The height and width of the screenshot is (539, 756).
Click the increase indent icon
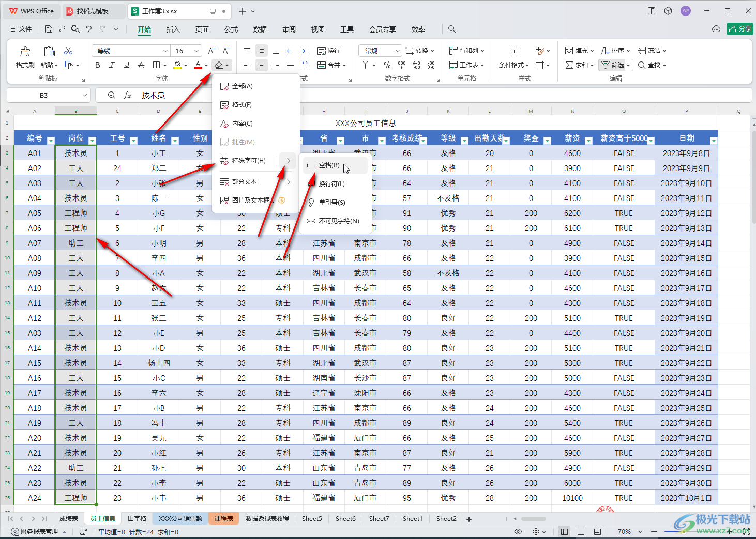305,51
